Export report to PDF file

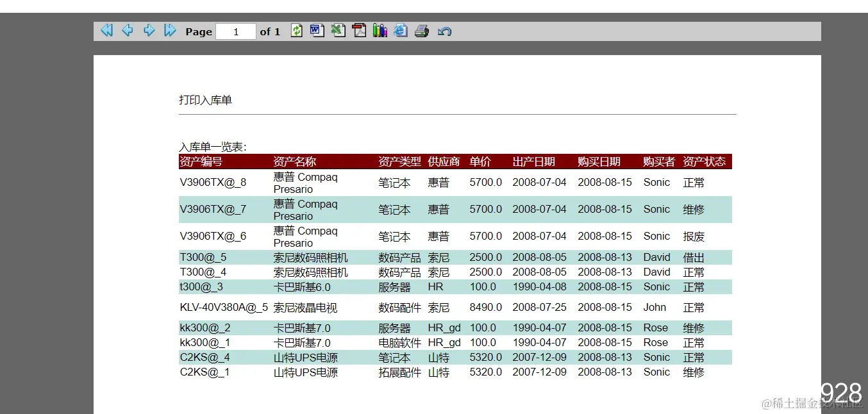pyautogui.click(x=359, y=30)
